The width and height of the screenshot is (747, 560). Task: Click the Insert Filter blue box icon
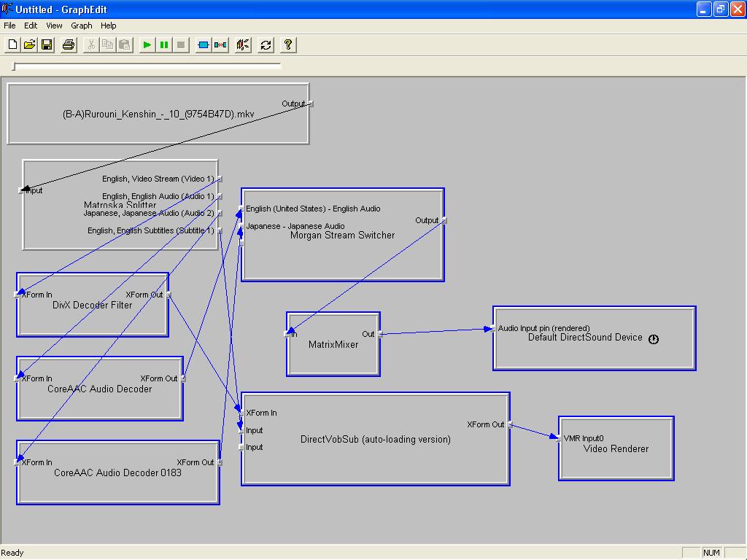(x=203, y=44)
